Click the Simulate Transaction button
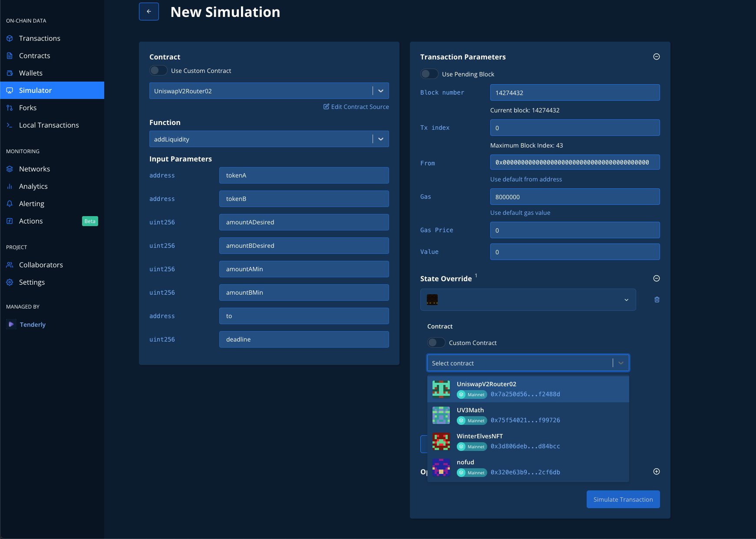Image resolution: width=756 pixels, height=539 pixels. tap(623, 499)
